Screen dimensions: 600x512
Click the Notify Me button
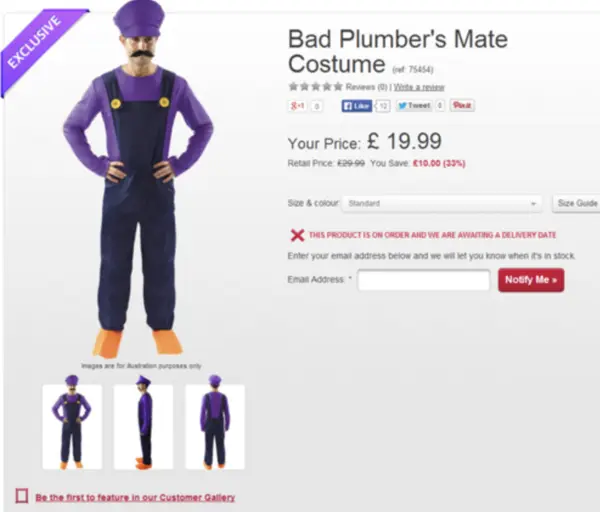click(x=531, y=280)
